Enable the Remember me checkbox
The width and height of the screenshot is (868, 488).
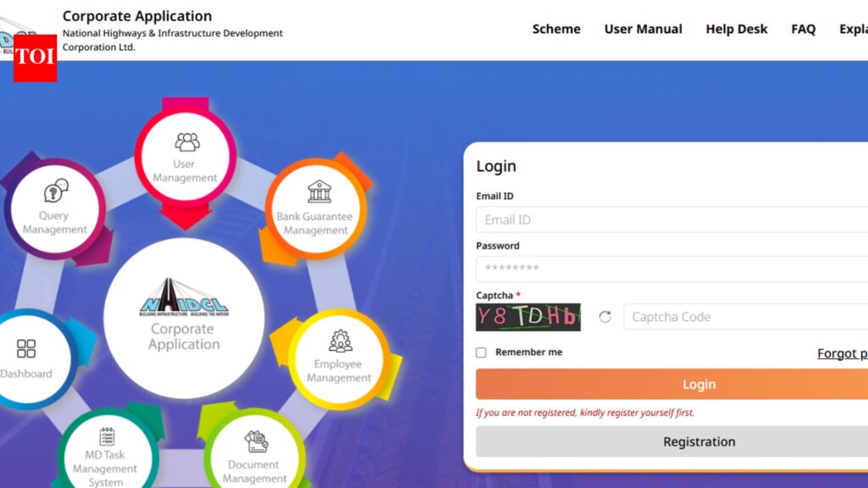pyautogui.click(x=481, y=352)
